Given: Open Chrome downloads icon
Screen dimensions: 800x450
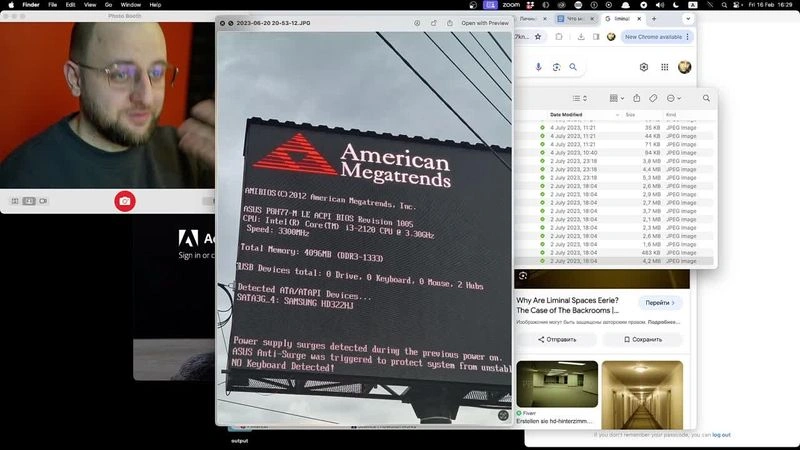Looking at the screenshot, I should click(x=581, y=37).
